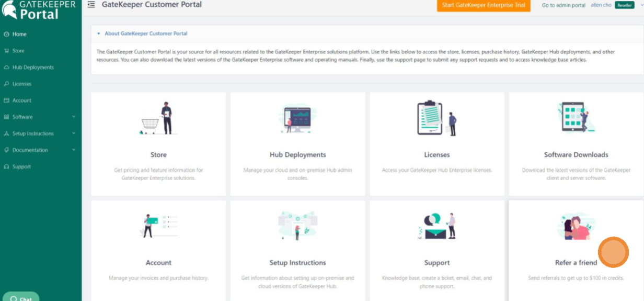Screen dimensions: 644x301
Task: Click the Store cart icon in sidebar
Action: (7, 51)
